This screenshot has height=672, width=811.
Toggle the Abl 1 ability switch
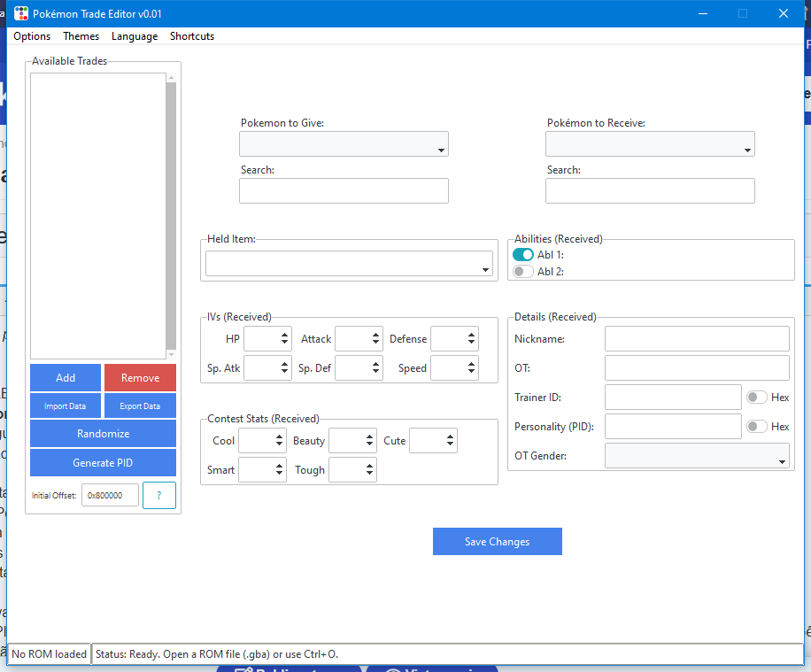click(522, 255)
